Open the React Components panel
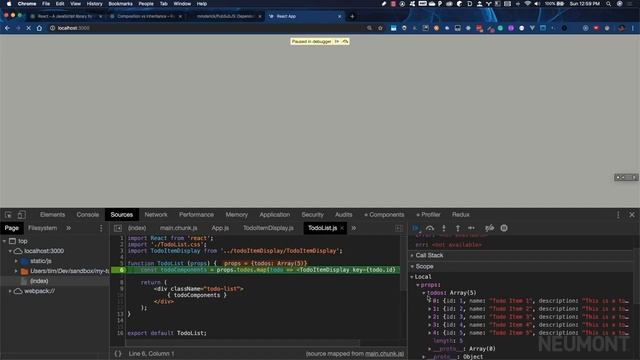This screenshot has width=640, height=360. click(384, 215)
